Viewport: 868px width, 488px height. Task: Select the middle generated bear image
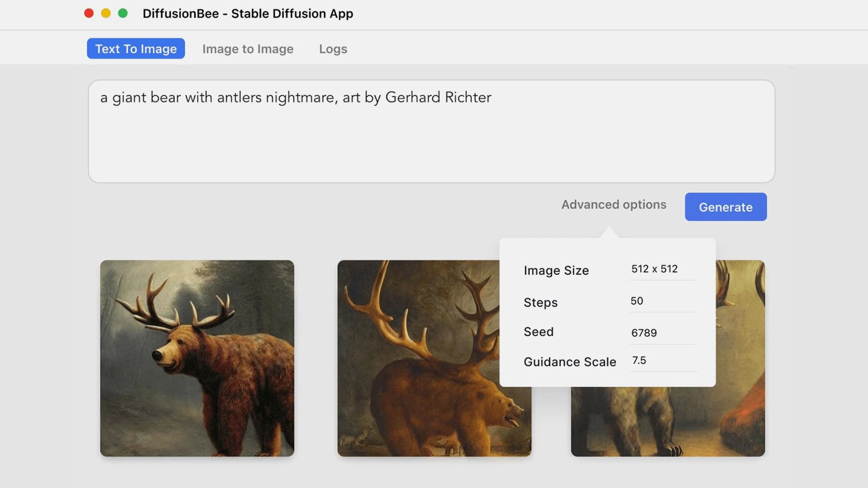click(418, 358)
